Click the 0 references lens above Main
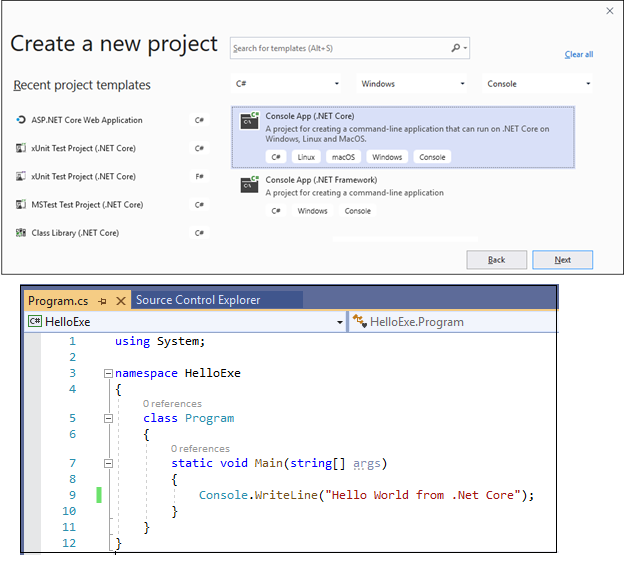The image size is (625, 568). pos(200,449)
